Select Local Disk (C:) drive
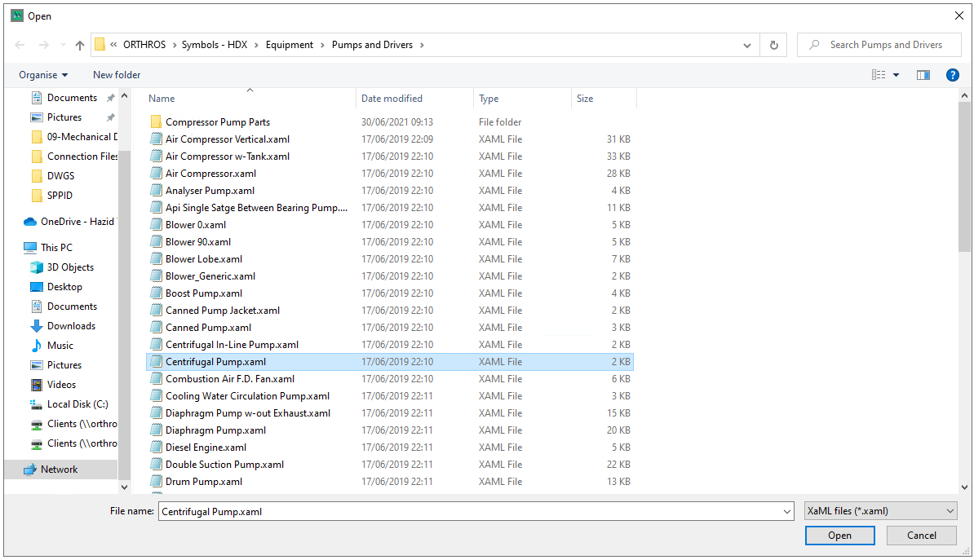 77,404
